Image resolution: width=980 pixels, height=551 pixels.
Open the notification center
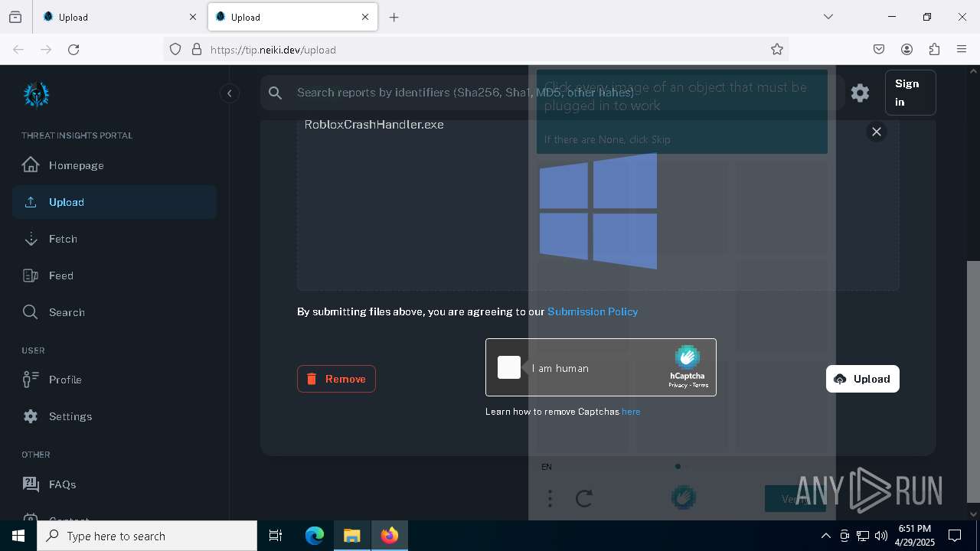(x=955, y=536)
